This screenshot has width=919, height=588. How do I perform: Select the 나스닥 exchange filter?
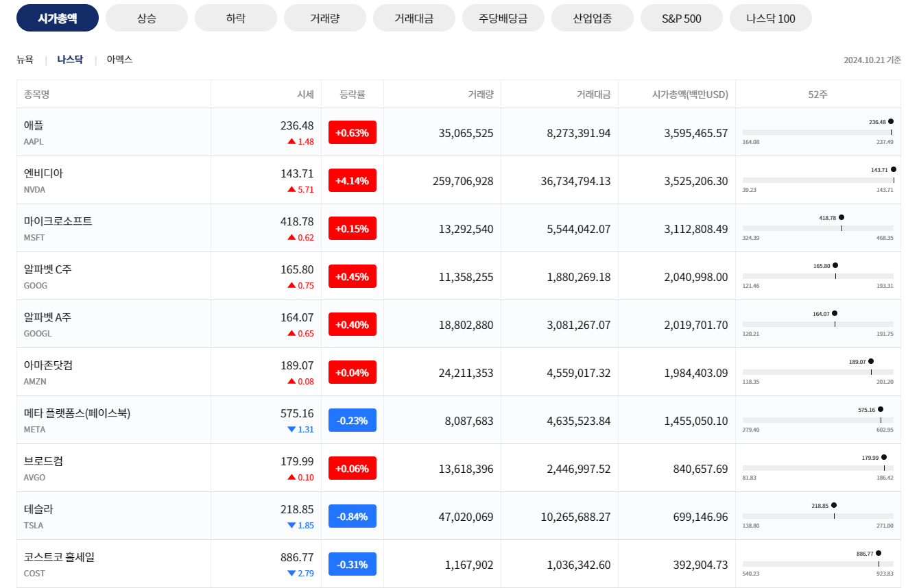click(x=70, y=60)
